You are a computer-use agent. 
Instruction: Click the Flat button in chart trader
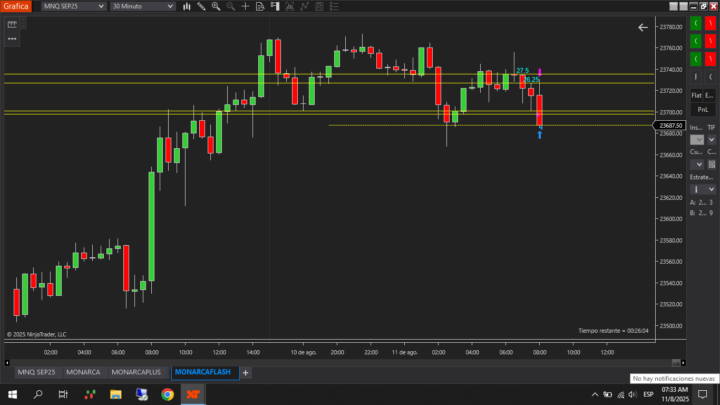(697, 96)
